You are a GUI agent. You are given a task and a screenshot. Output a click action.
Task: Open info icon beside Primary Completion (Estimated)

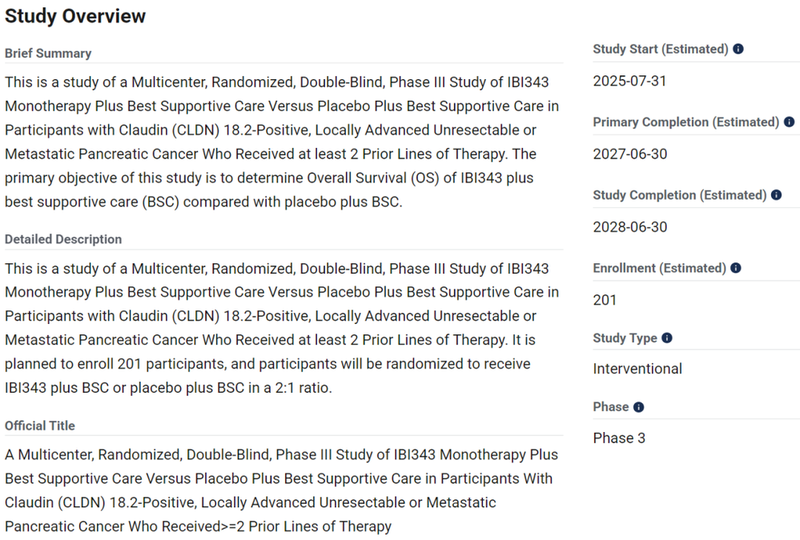click(x=789, y=122)
